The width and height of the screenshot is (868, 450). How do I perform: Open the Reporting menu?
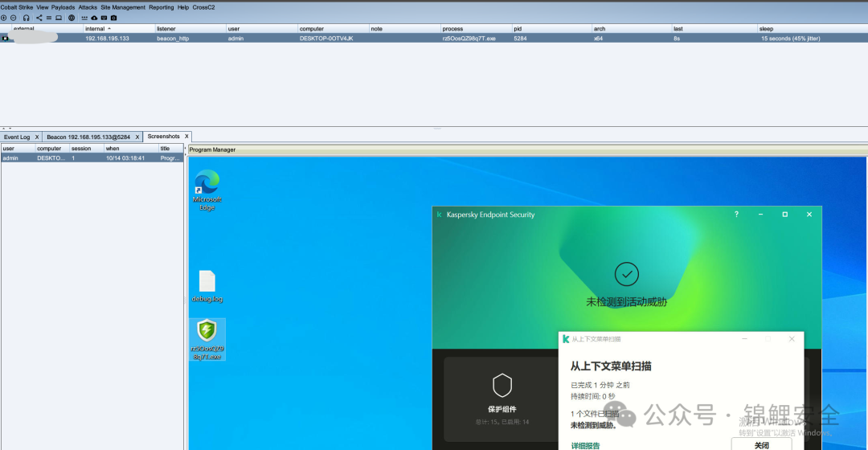tap(161, 7)
